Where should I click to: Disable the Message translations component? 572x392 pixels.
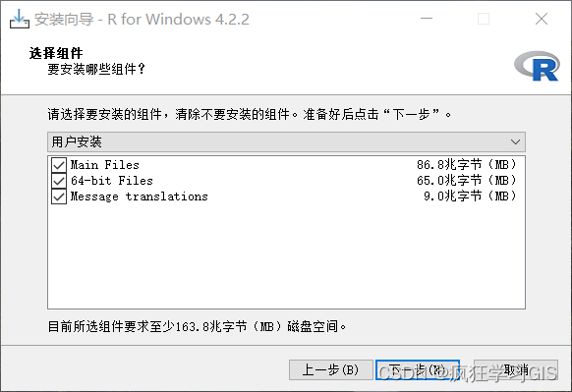59,196
